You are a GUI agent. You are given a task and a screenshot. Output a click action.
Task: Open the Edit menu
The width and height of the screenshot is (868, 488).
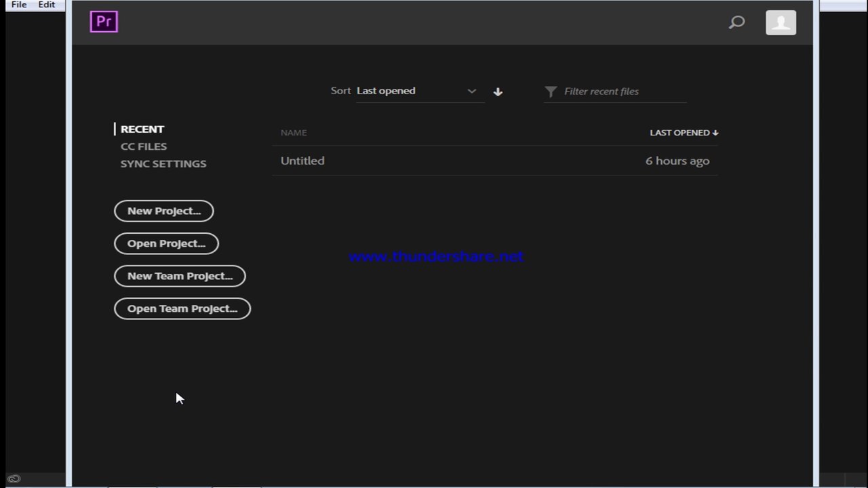click(47, 5)
